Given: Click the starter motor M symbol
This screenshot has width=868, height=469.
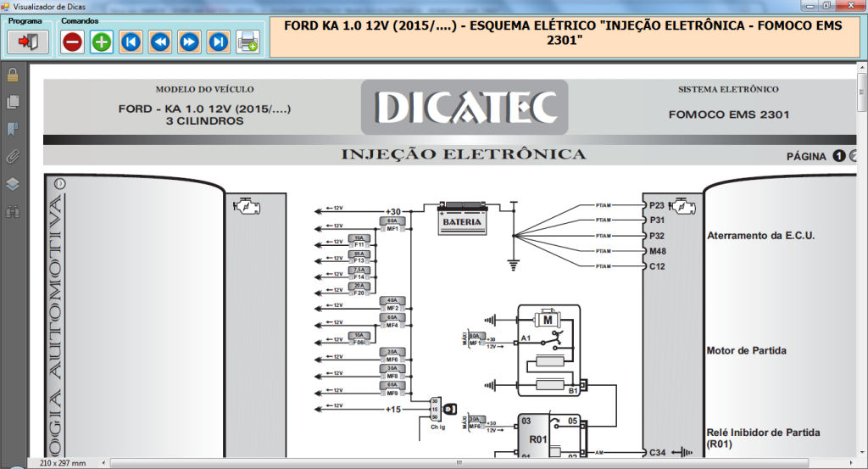Looking at the screenshot, I should [x=547, y=320].
